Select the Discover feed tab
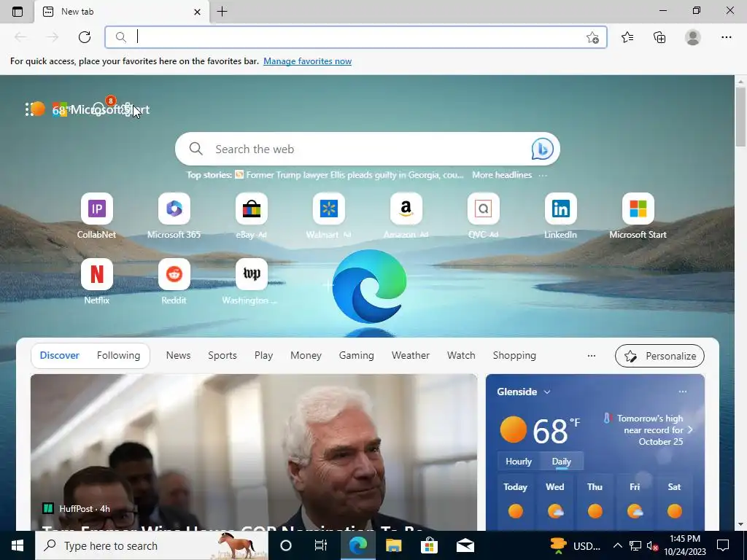747x560 pixels. (60, 355)
